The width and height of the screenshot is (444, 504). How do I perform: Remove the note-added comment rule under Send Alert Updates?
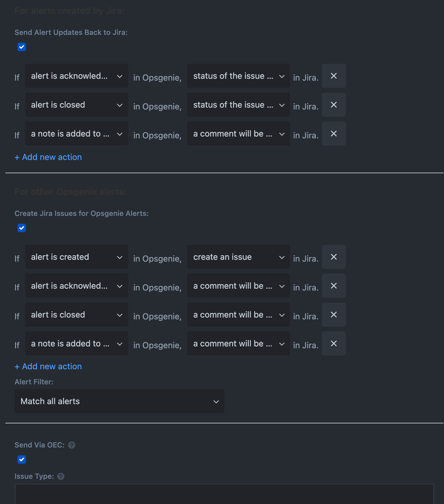point(334,134)
